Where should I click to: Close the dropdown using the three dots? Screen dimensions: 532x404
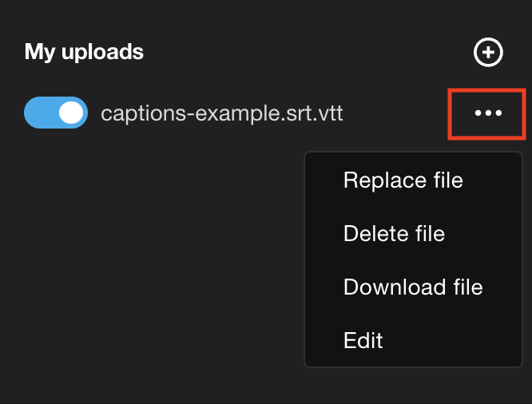pos(488,113)
